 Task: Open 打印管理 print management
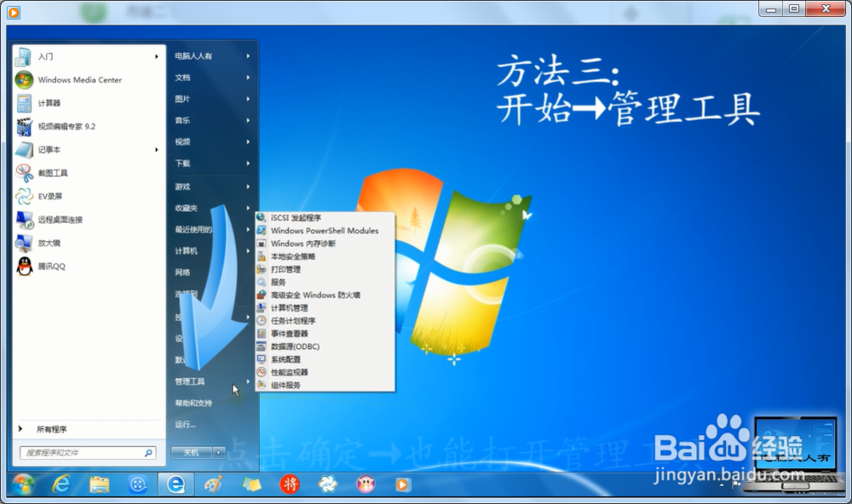325,269
